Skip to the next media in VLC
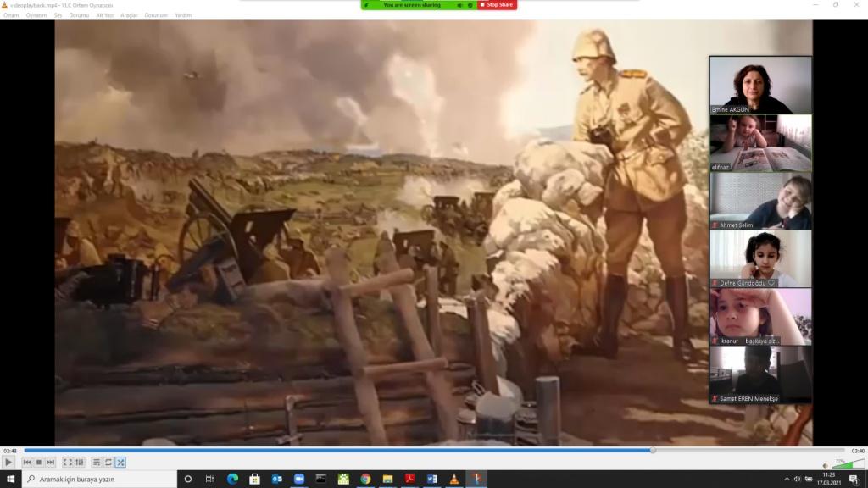The height and width of the screenshot is (488, 868). 50,462
